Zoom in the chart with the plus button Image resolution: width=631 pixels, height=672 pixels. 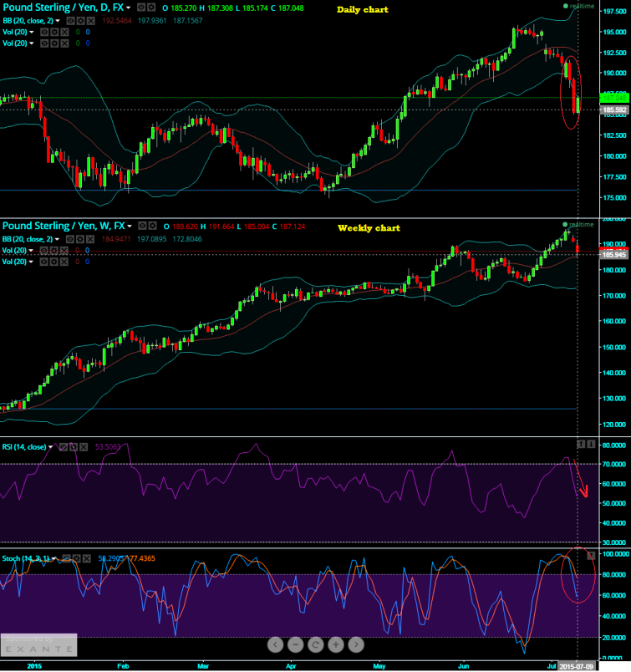tap(336, 644)
